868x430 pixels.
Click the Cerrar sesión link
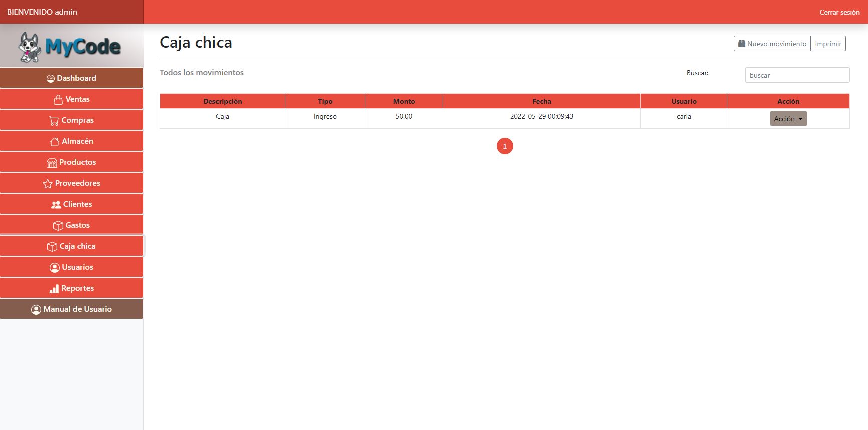(839, 12)
